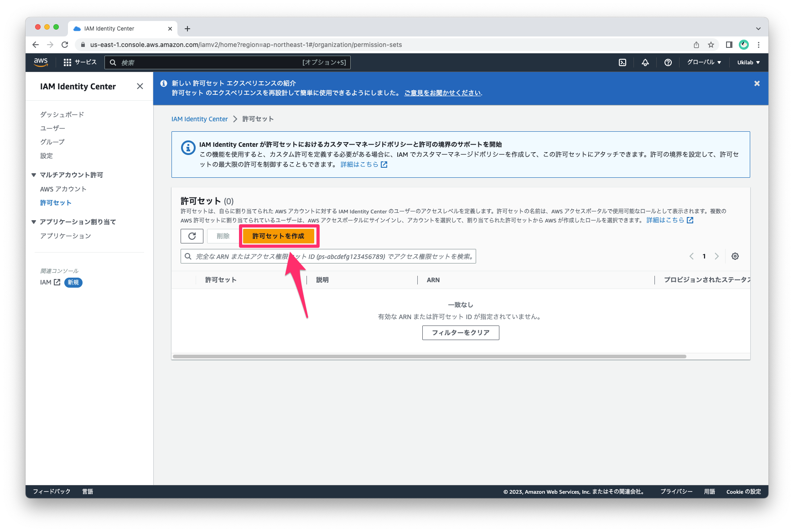
Task: Click the refresh button in permission sets
Action: [192, 236]
